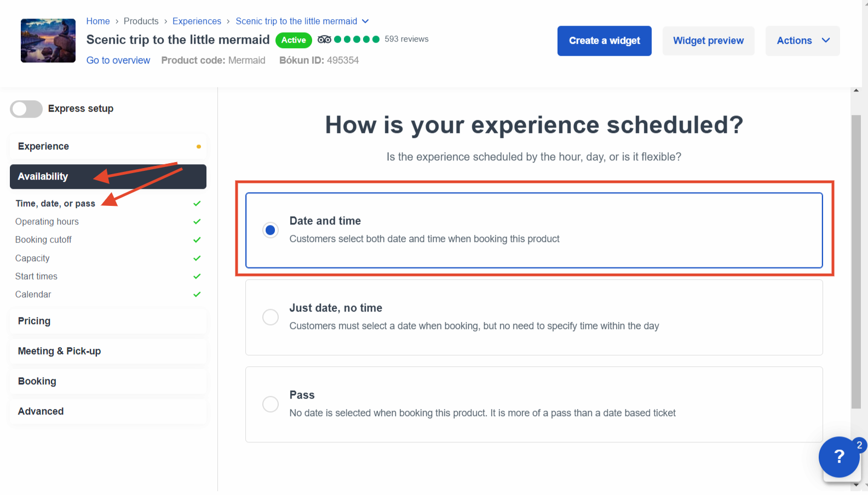Click the 593 reviews text
This screenshot has height=495, width=868.
[406, 39]
